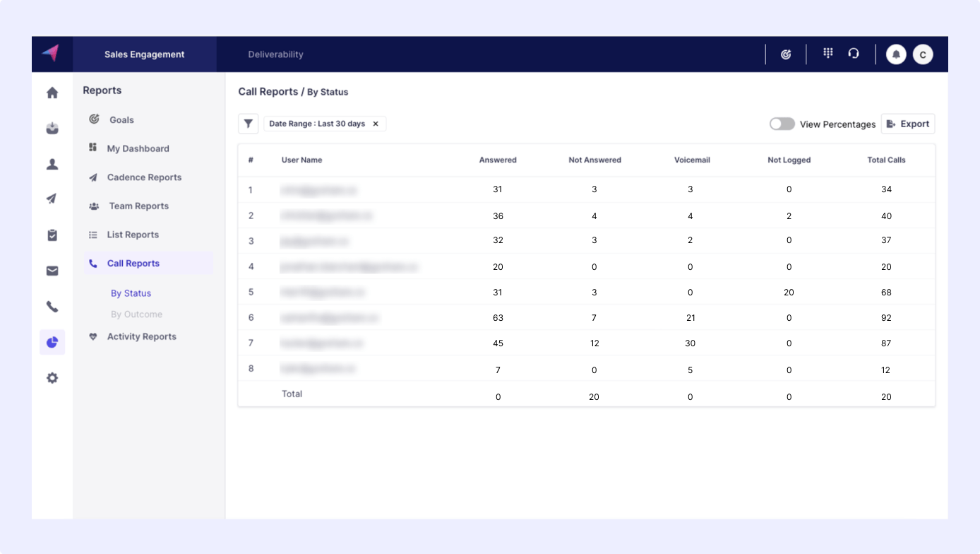Sort by the Total Calls column header

886,160
